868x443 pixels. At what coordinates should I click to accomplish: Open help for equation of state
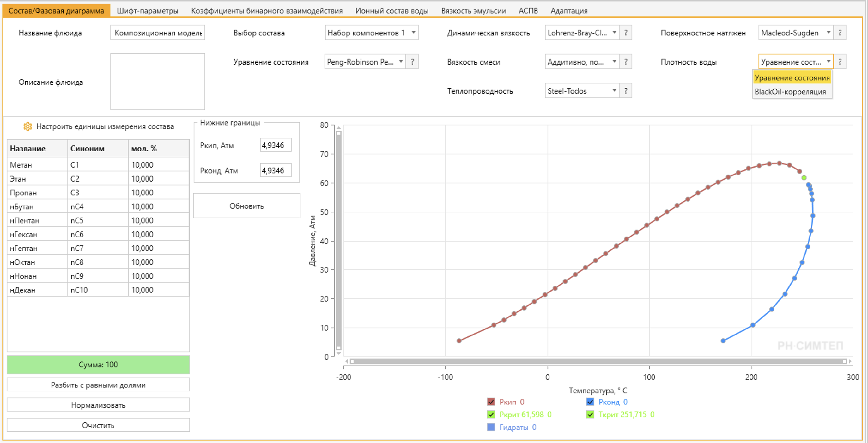point(412,62)
